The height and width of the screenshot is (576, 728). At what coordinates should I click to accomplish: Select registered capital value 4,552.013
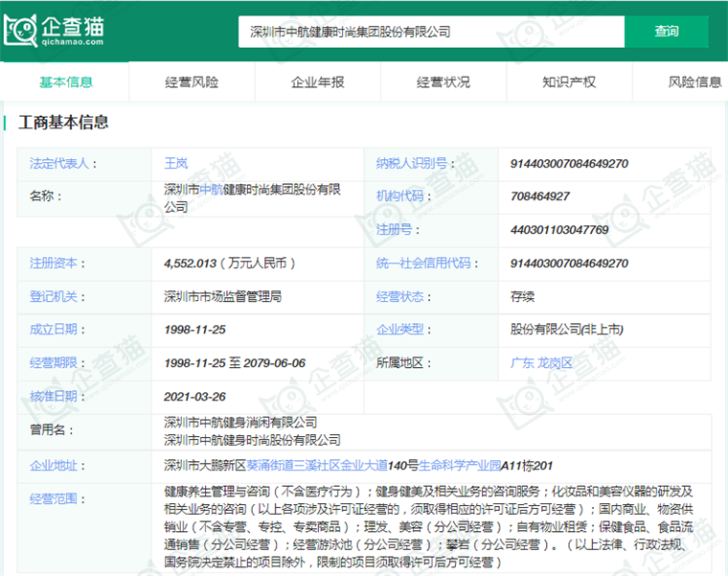pyautogui.click(x=191, y=264)
